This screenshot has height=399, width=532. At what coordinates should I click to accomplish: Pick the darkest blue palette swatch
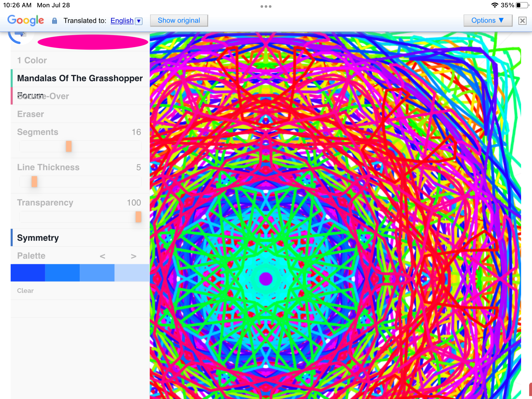coord(28,273)
